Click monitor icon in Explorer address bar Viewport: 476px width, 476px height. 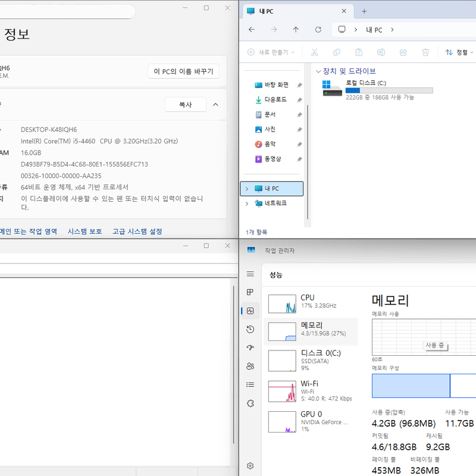click(x=342, y=29)
